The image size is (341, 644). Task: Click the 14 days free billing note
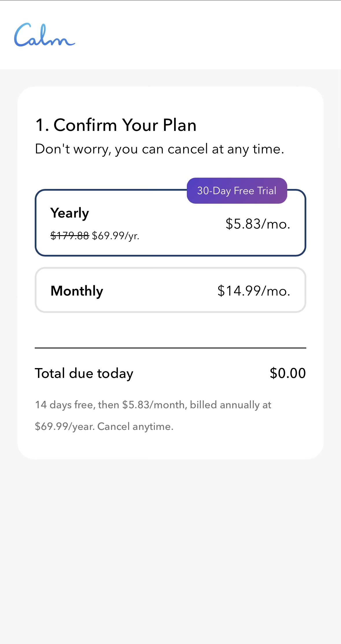point(153,405)
